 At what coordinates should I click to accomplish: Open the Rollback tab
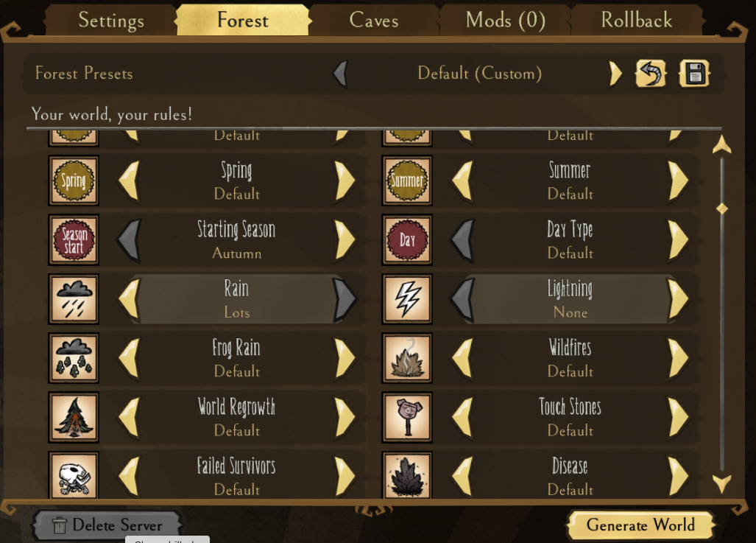[637, 21]
